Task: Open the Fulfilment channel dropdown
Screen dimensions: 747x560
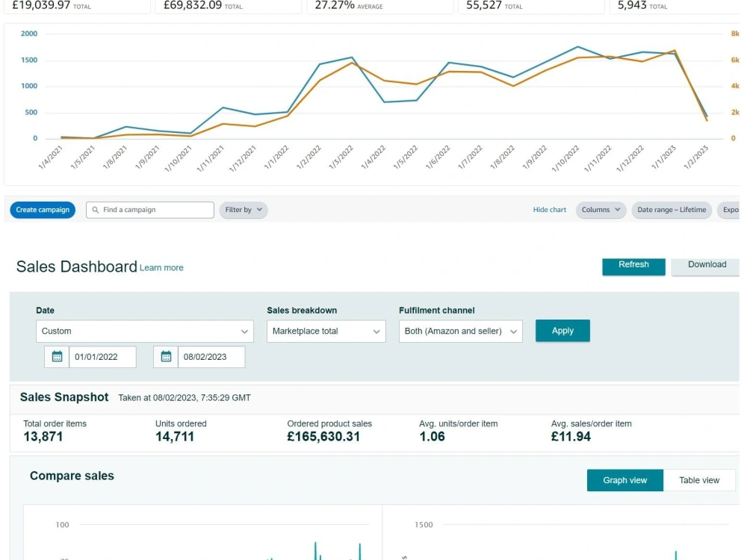Action: click(x=461, y=331)
